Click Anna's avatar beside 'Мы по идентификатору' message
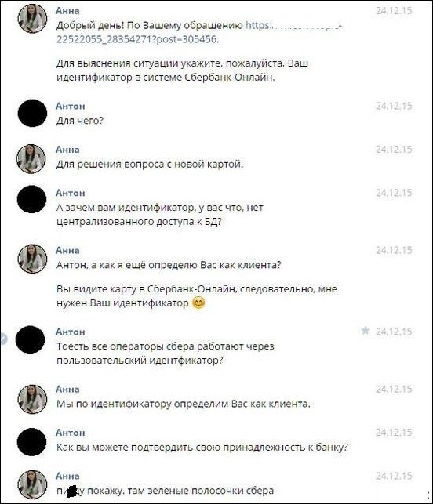Screen dimensions: 433x504 click(32, 399)
